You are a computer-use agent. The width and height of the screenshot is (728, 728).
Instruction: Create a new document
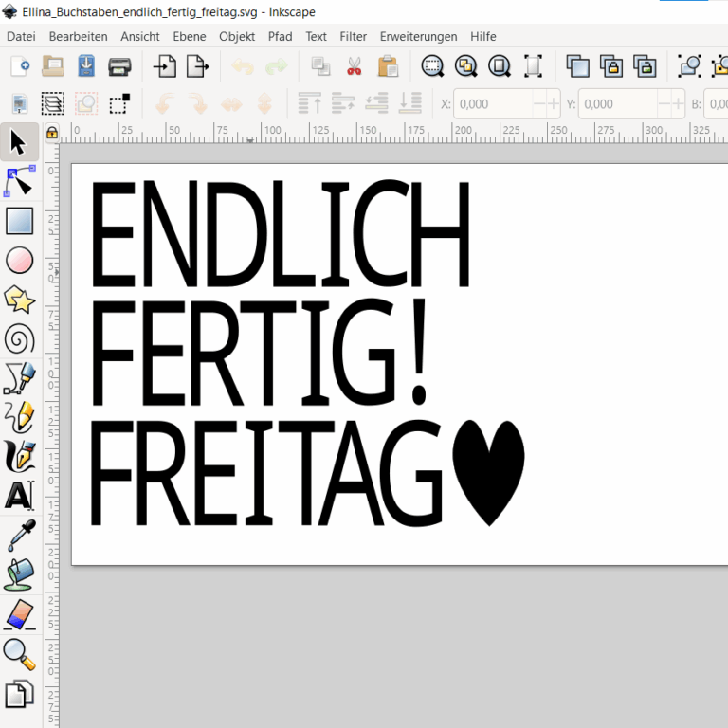pyautogui.click(x=20, y=66)
